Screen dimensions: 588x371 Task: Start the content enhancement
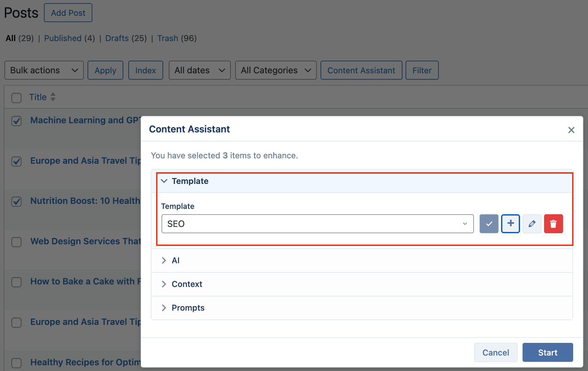tap(548, 352)
